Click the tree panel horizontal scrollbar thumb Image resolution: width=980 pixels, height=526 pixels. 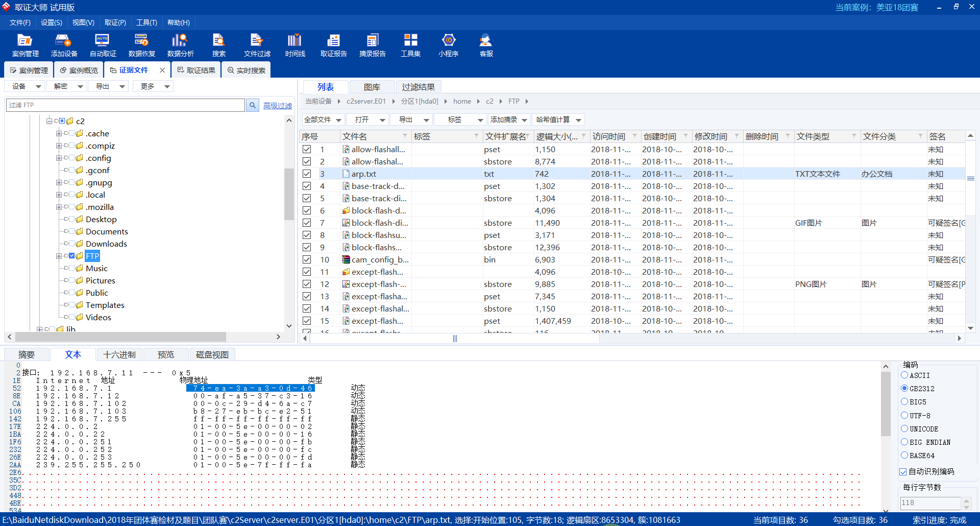tap(120, 337)
